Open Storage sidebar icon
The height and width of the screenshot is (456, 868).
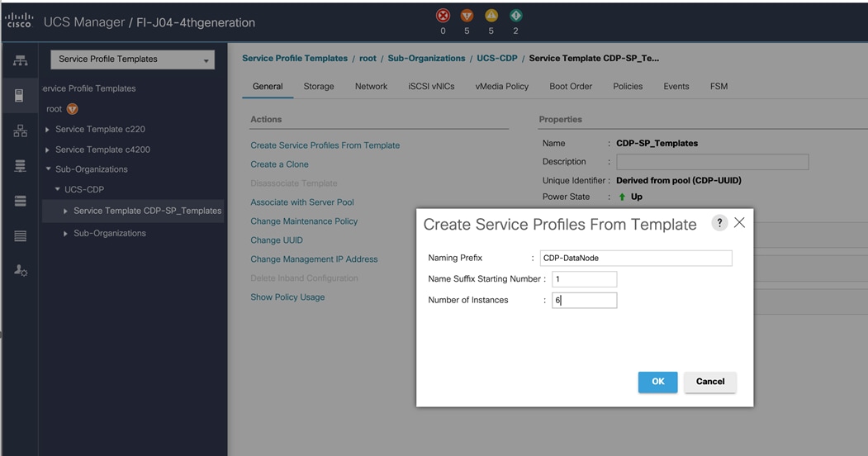tap(21, 236)
